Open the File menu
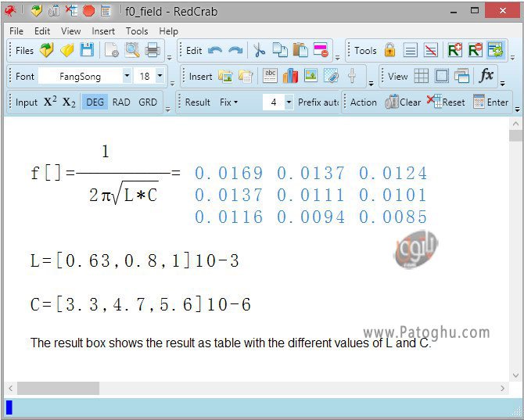This screenshot has height=420, width=524. pos(16,31)
